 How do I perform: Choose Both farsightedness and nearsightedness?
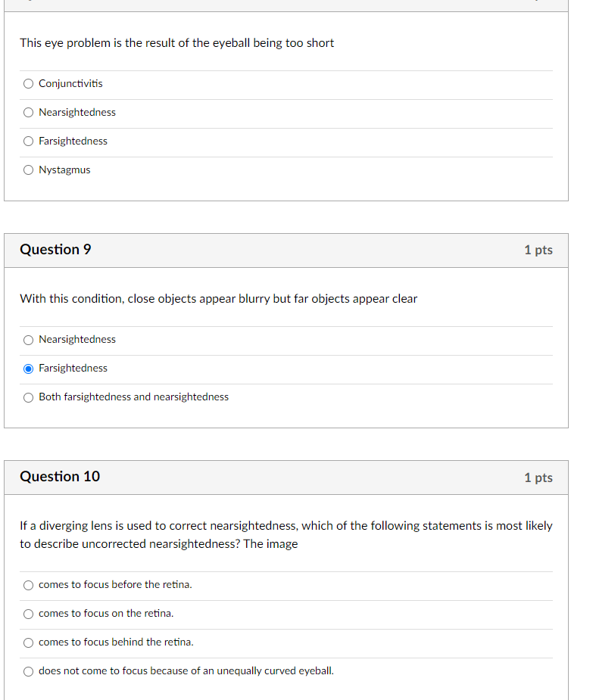[28, 398]
